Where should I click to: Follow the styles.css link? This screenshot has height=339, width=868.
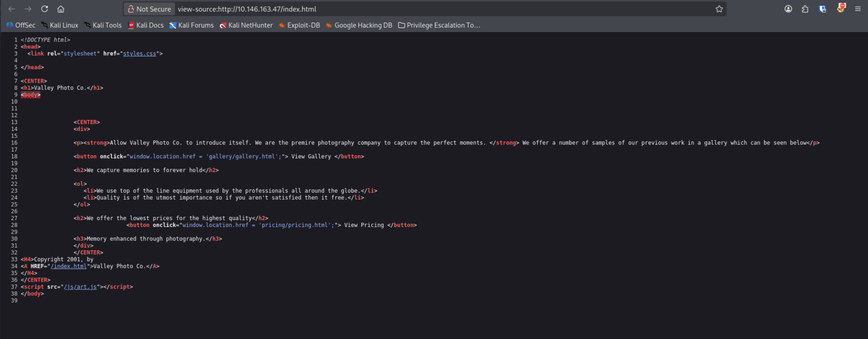coord(140,54)
